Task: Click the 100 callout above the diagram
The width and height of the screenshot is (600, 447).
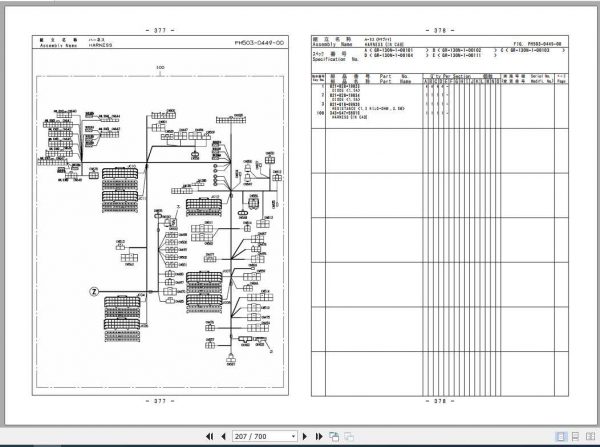Action: (x=160, y=67)
